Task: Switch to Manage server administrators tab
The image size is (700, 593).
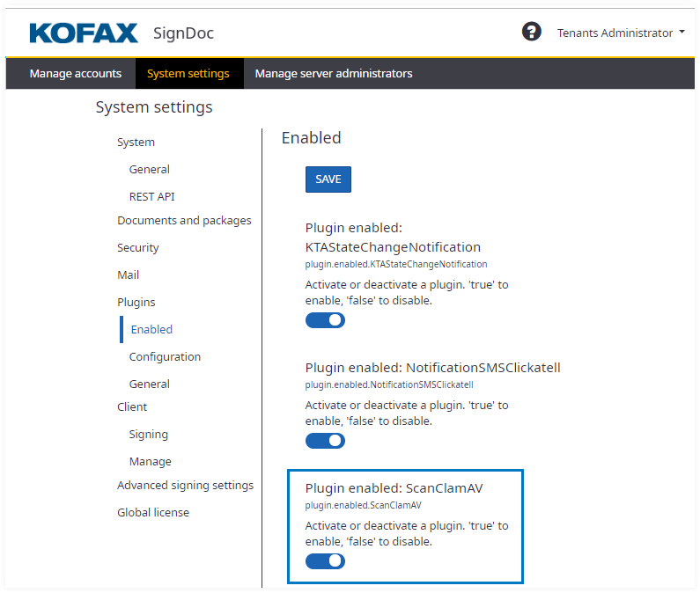Action: [x=334, y=74]
